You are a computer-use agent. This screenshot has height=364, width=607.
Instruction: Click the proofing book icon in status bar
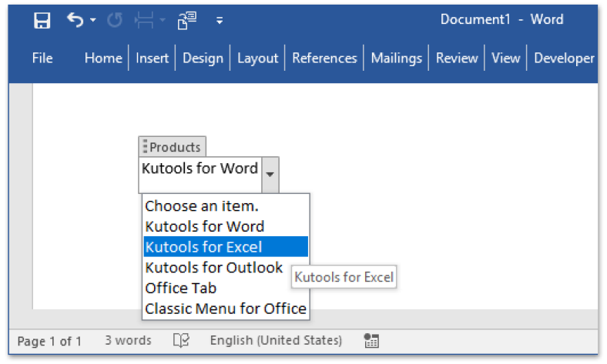tap(181, 341)
